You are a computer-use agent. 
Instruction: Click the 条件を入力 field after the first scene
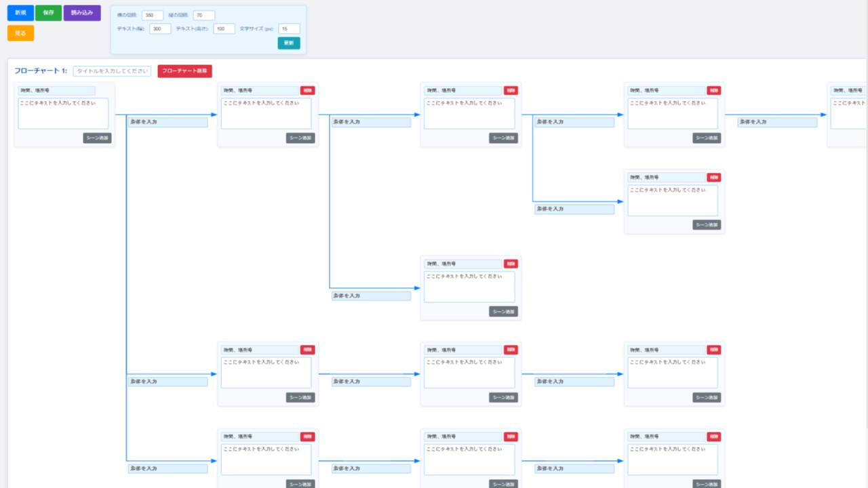(x=168, y=123)
